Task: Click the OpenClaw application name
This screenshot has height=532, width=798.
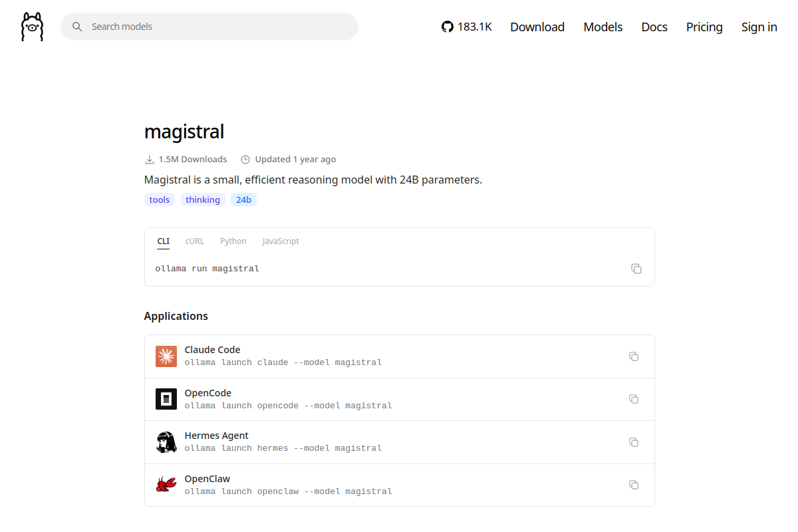Action: click(x=207, y=479)
